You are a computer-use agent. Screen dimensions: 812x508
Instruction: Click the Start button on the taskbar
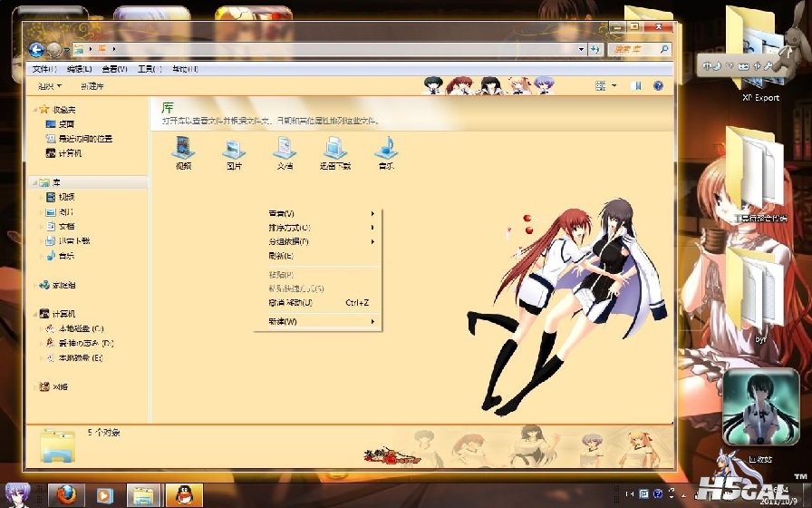point(17,494)
